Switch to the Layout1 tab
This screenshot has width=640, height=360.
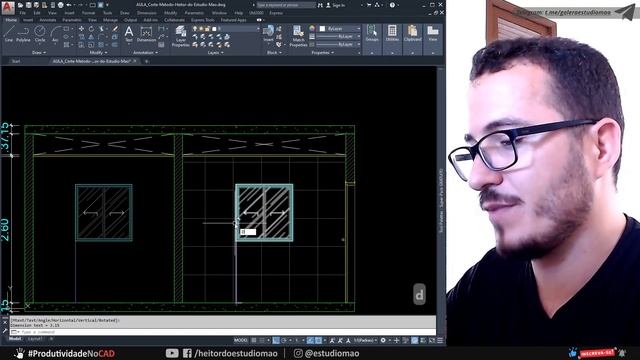pos(35,339)
